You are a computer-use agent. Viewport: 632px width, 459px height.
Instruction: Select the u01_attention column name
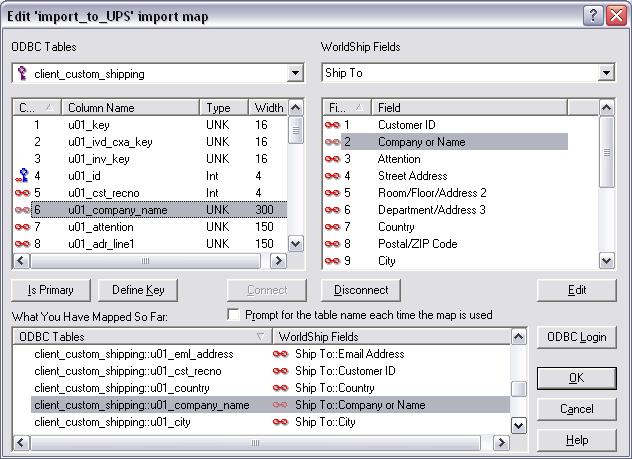[x=101, y=227]
